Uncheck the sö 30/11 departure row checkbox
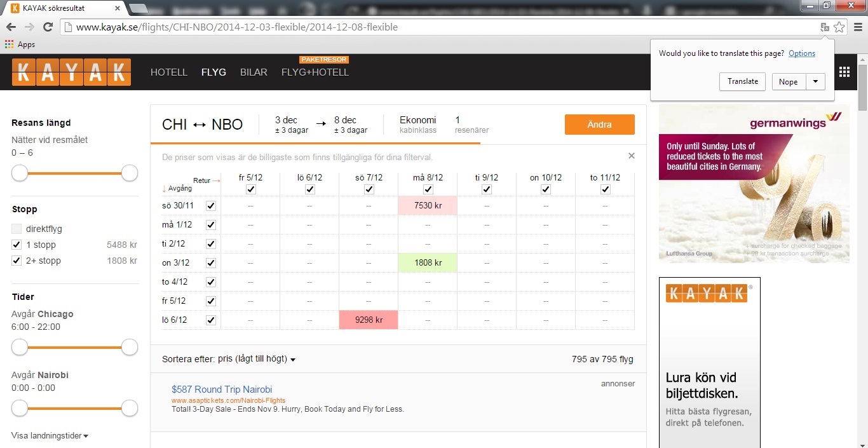The image size is (868, 448). click(211, 205)
